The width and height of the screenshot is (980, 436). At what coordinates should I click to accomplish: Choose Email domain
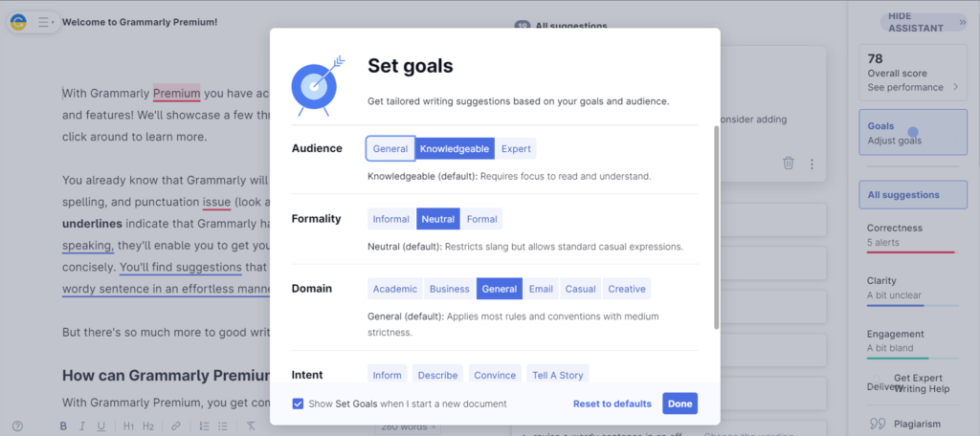coord(542,289)
